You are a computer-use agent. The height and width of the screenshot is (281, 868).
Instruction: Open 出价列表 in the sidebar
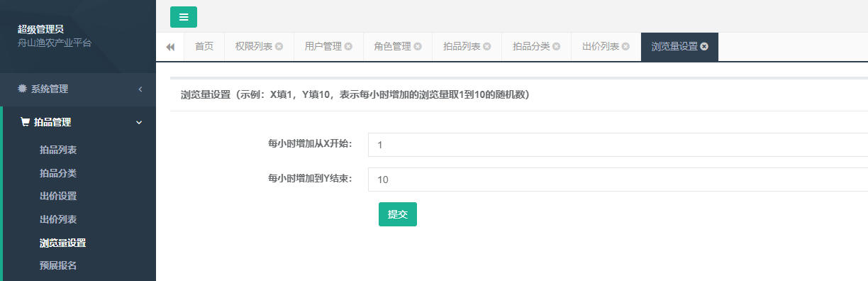pos(58,219)
